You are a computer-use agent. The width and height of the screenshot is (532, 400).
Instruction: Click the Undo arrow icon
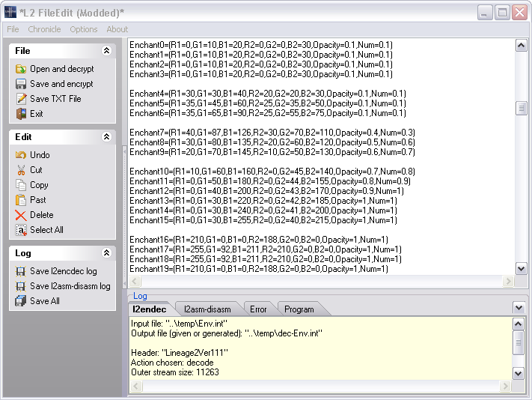tap(21, 155)
